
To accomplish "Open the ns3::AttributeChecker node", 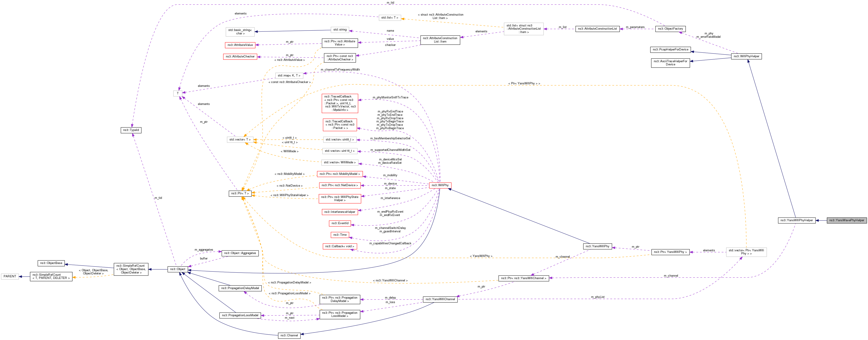I will [240, 57].
